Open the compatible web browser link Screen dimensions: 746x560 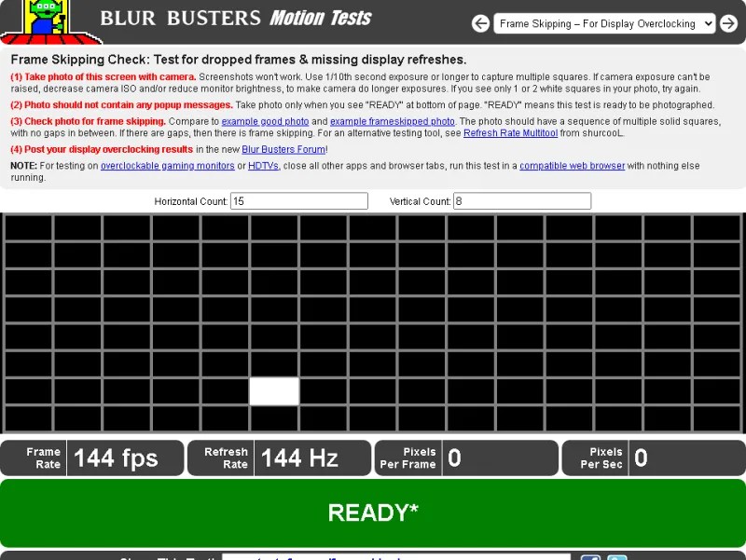(x=572, y=165)
